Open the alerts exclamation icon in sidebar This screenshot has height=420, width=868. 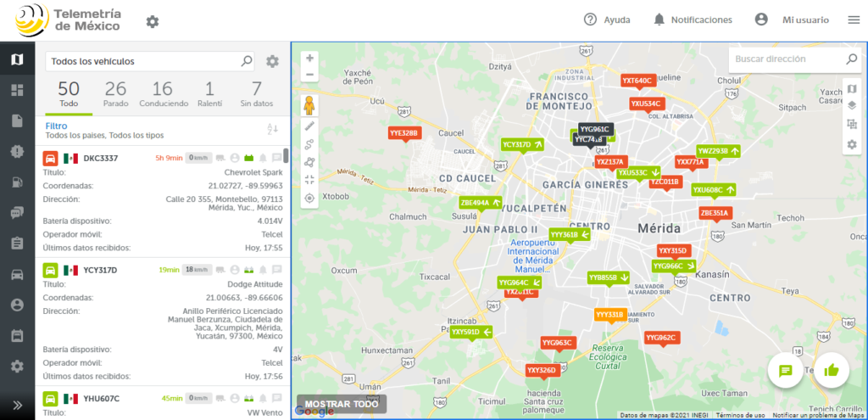17,151
